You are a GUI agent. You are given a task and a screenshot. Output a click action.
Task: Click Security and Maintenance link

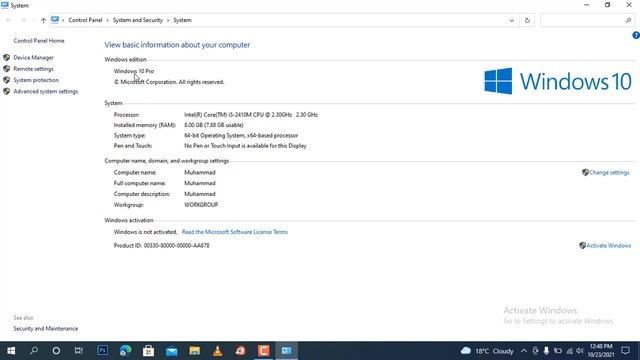pyautogui.click(x=46, y=329)
